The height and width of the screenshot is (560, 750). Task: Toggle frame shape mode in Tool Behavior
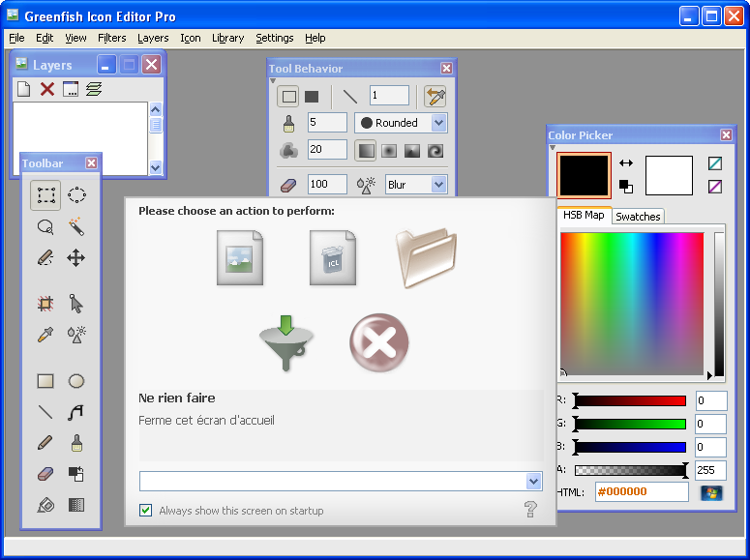point(288,96)
